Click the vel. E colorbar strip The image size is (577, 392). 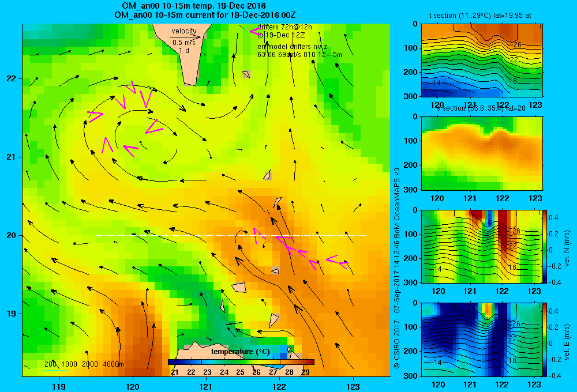[545, 340]
